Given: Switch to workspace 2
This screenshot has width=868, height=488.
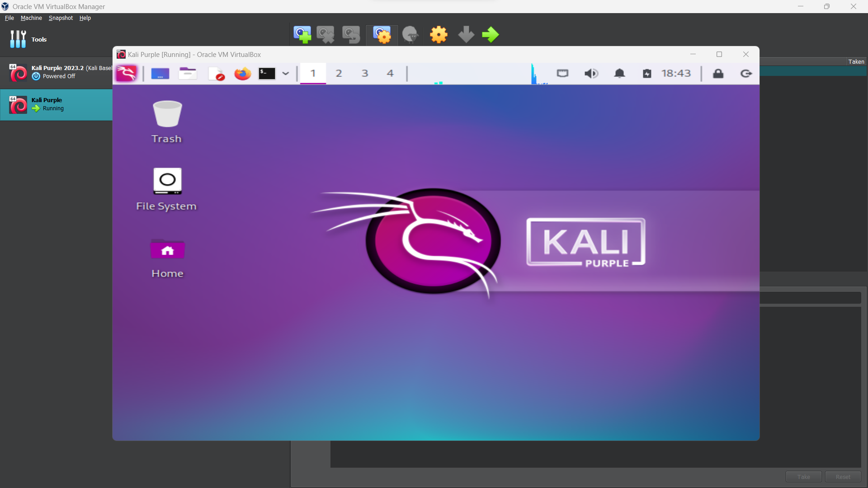Looking at the screenshot, I should coord(339,73).
